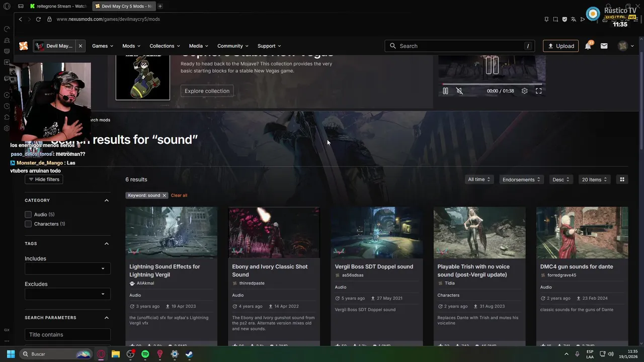Unmute the collection preview video
644x362 pixels.
(x=459, y=91)
